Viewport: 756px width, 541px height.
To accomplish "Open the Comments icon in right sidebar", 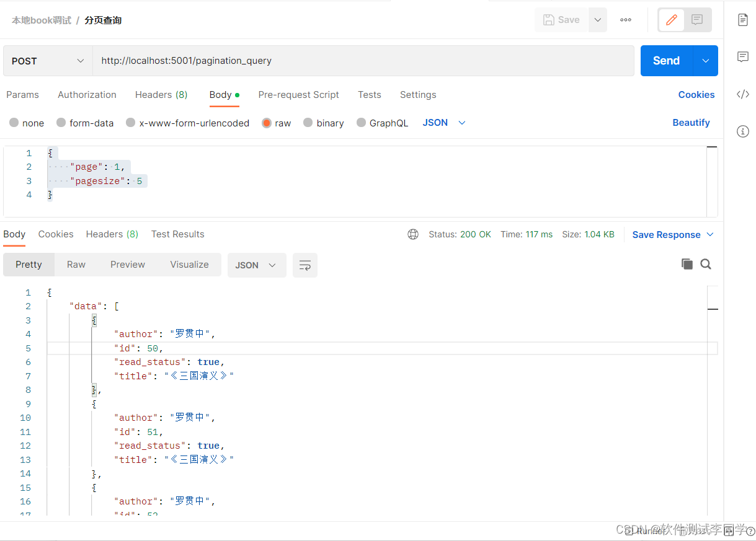I will [x=742, y=57].
